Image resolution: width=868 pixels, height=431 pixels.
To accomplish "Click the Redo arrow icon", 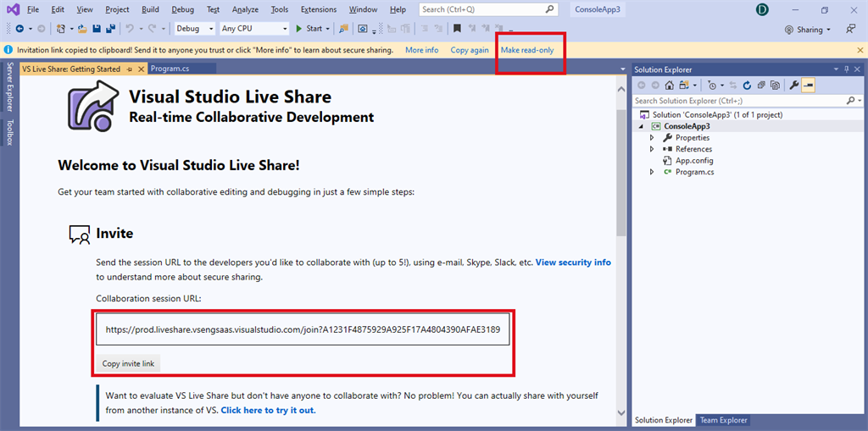I will pos(152,29).
